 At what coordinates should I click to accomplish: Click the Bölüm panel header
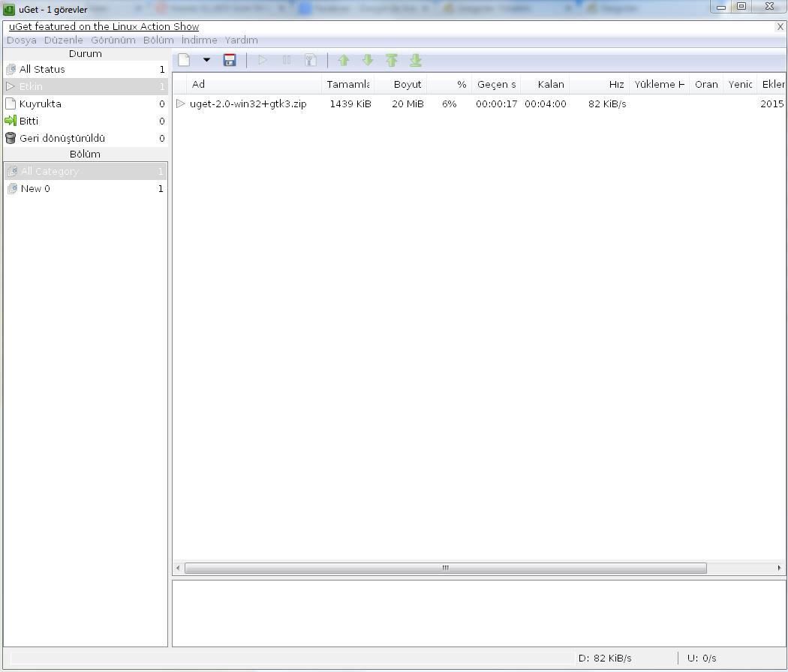tap(86, 154)
